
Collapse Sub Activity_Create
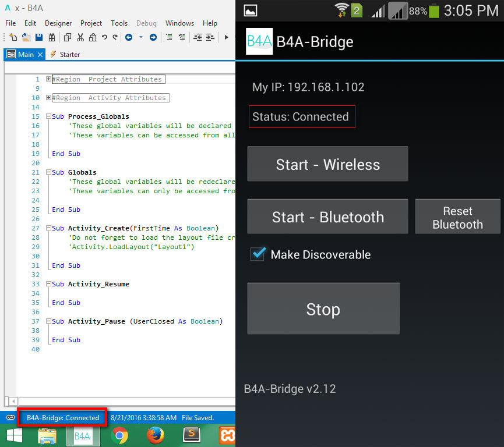point(48,228)
